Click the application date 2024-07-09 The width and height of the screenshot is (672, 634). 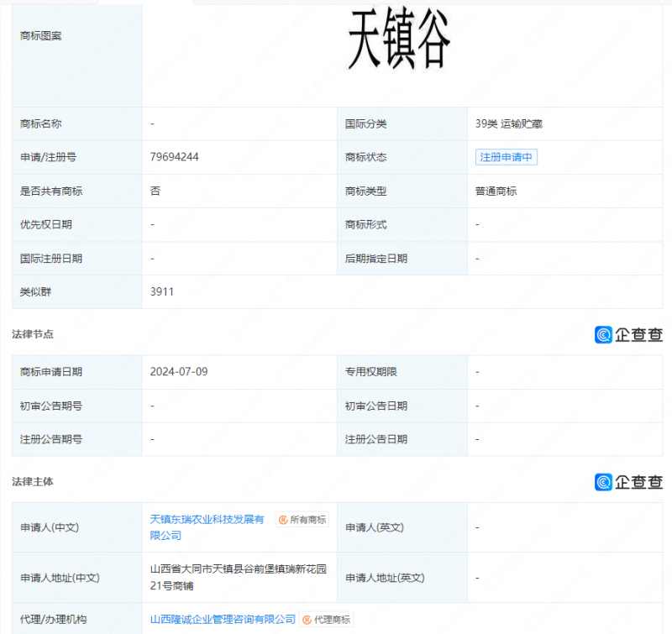[178, 371]
